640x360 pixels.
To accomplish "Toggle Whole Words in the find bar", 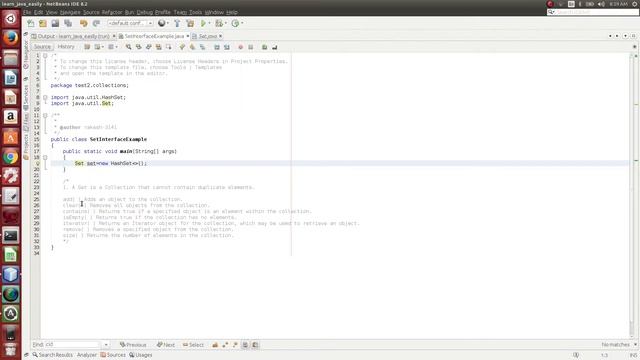I will (225, 345).
